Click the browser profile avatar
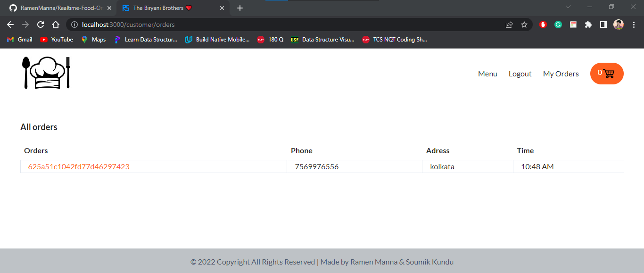 (x=618, y=24)
